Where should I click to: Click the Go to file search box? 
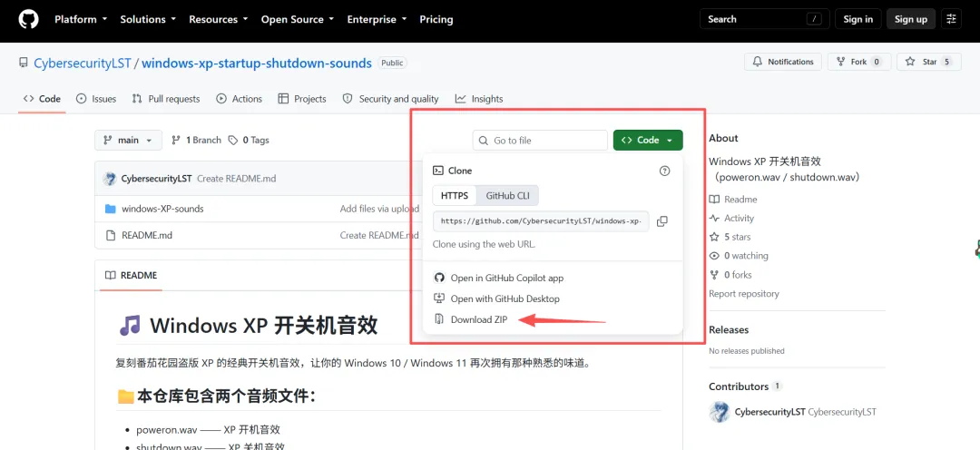click(x=540, y=140)
